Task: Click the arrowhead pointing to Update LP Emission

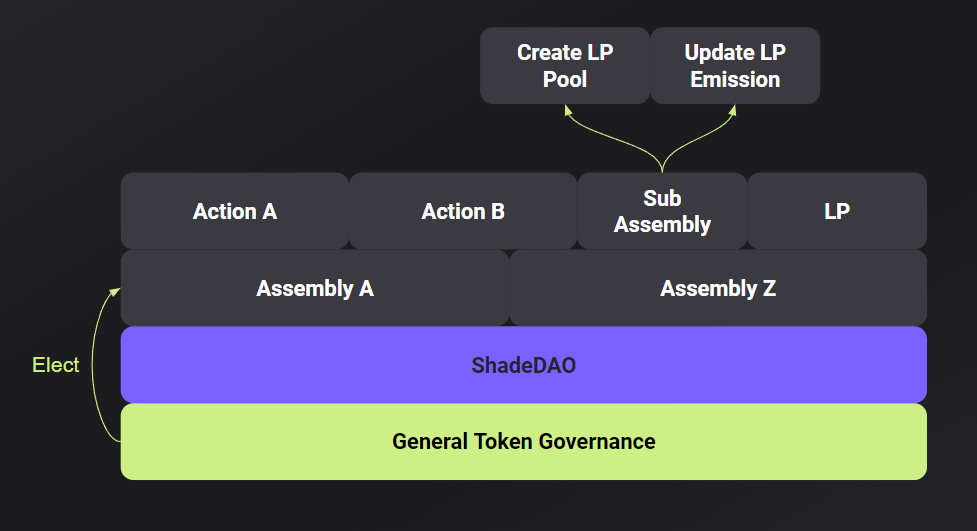Action: point(733,110)
